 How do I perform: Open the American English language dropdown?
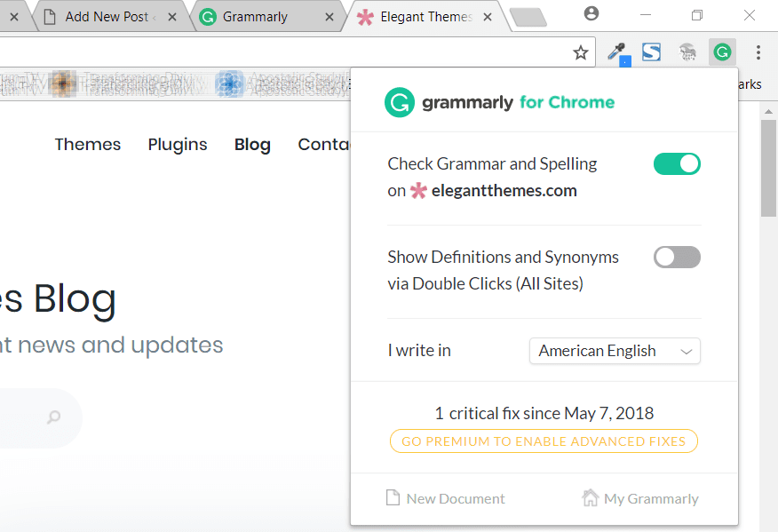tap(615, 351)
